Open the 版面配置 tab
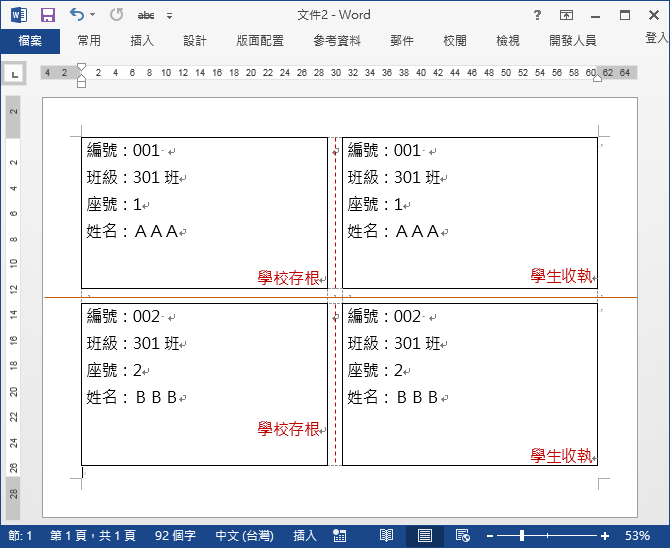This screenshot has width=670, height=548. coord(260,41)
